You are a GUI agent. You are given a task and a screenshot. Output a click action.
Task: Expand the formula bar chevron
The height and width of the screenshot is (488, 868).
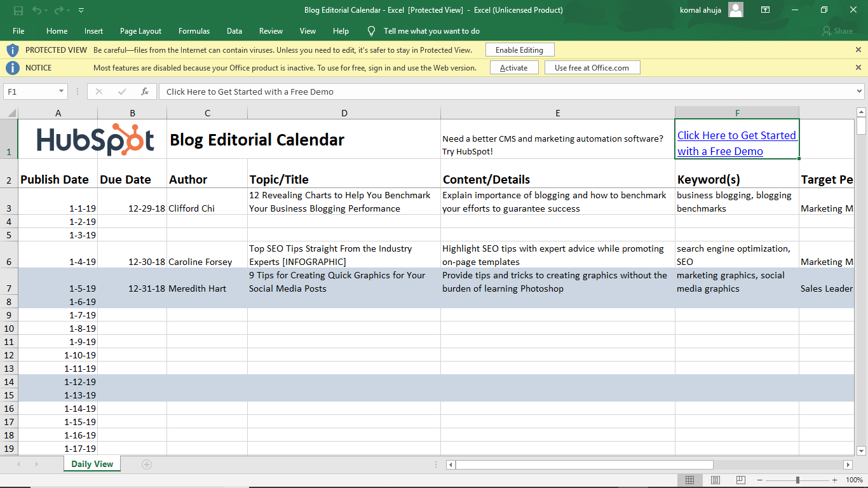click(859, 91)
